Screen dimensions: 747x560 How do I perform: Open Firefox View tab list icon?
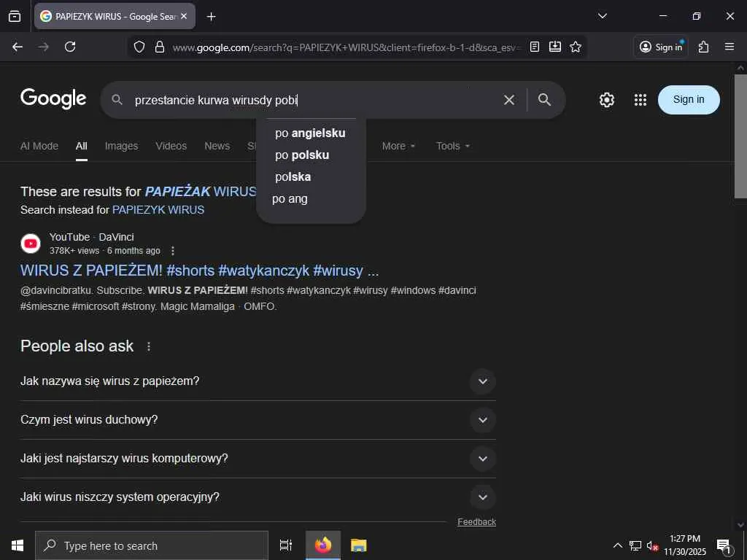pos(15,16)
